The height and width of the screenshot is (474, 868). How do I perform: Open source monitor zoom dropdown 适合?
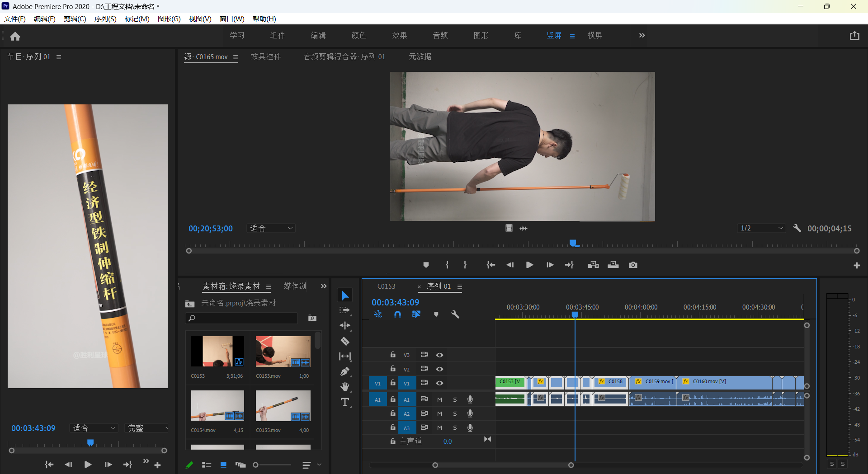[271, 228]
